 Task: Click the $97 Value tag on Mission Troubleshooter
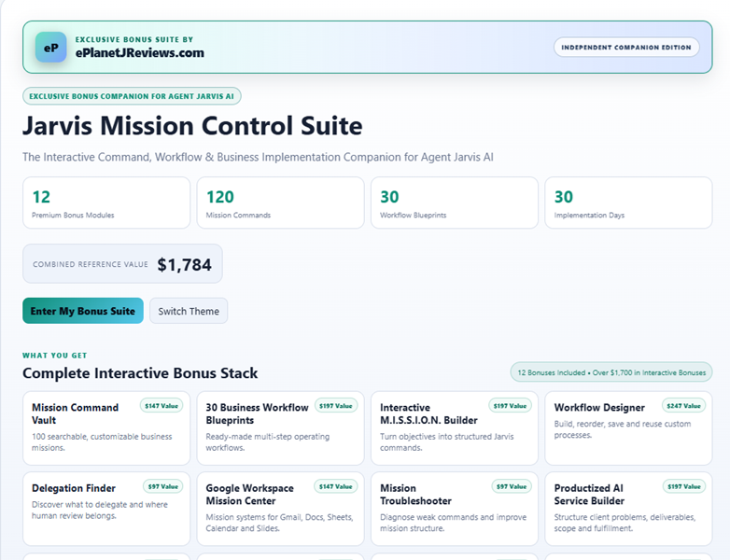[512, 486]
